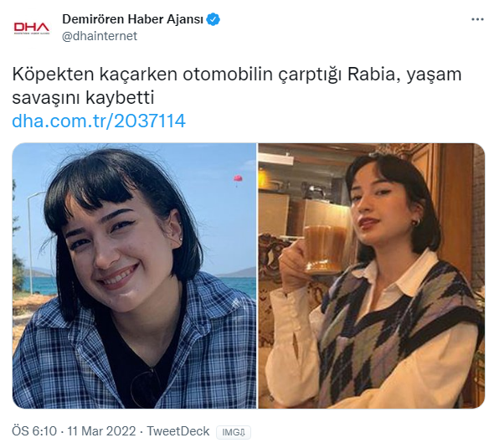Open the DHA profile avatar logo
This screenshot has width=494, height=448.
(32, 28)
